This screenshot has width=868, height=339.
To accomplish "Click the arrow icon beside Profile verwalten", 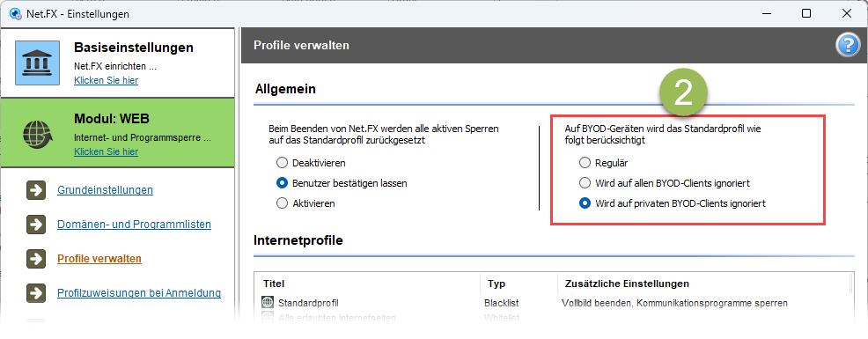I will tap(36, 259).
